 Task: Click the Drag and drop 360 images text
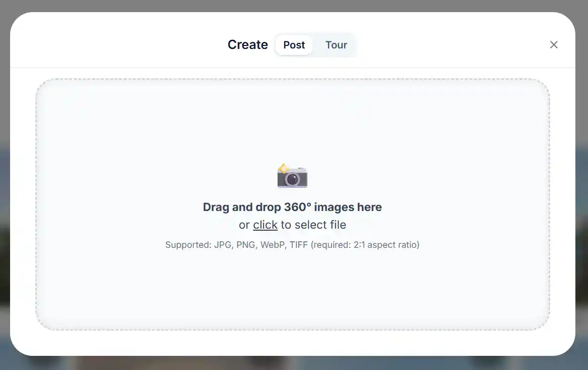click(292, 207)
